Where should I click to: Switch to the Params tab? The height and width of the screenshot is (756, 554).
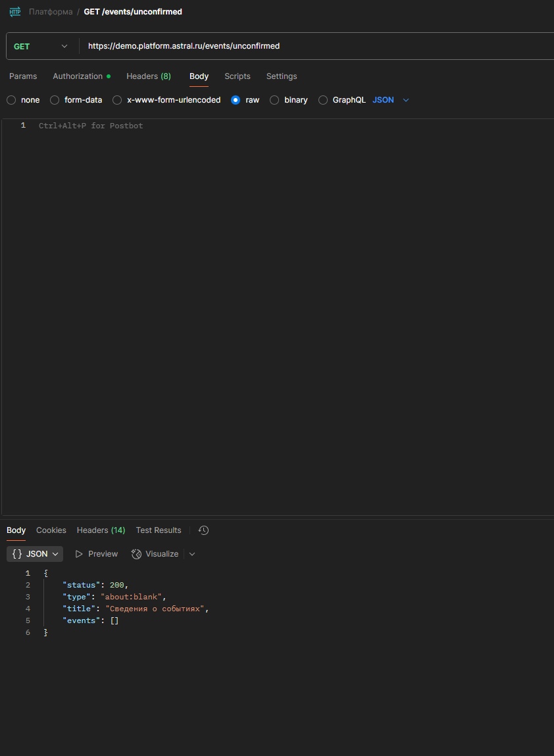click(x=23, y=76)
